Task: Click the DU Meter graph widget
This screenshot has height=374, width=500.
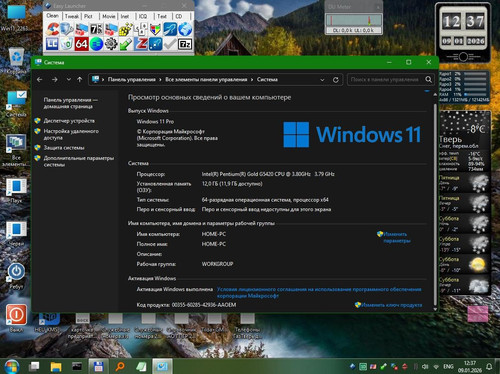Action: pos(353,21)
